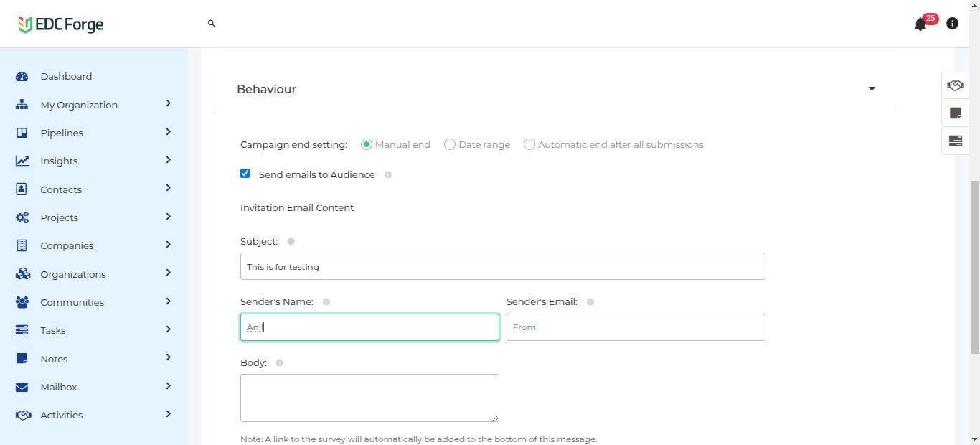The height and width of the screenshot is (445, 980).
Task: Click the page vertical scrollbar
Action: click(974, 266)
